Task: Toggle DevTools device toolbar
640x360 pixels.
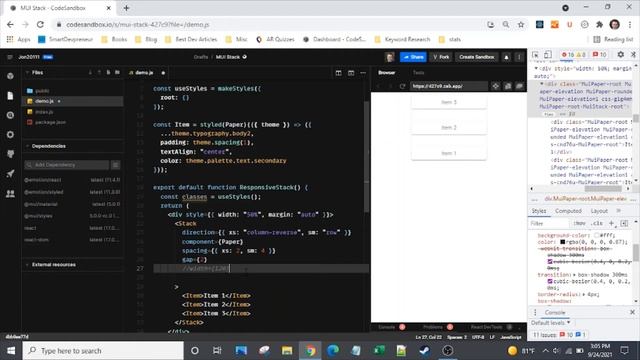Action: (x=548, y=54)
